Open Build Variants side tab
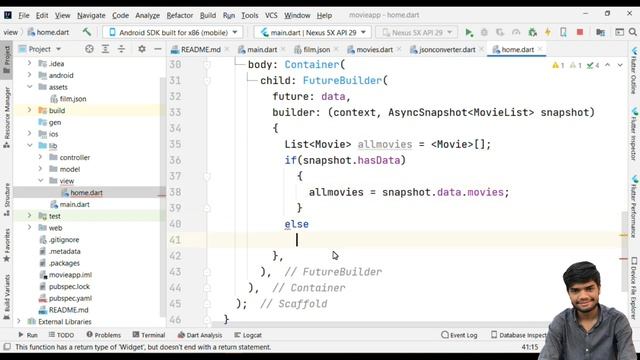640x360 pixels. [7, 297]
